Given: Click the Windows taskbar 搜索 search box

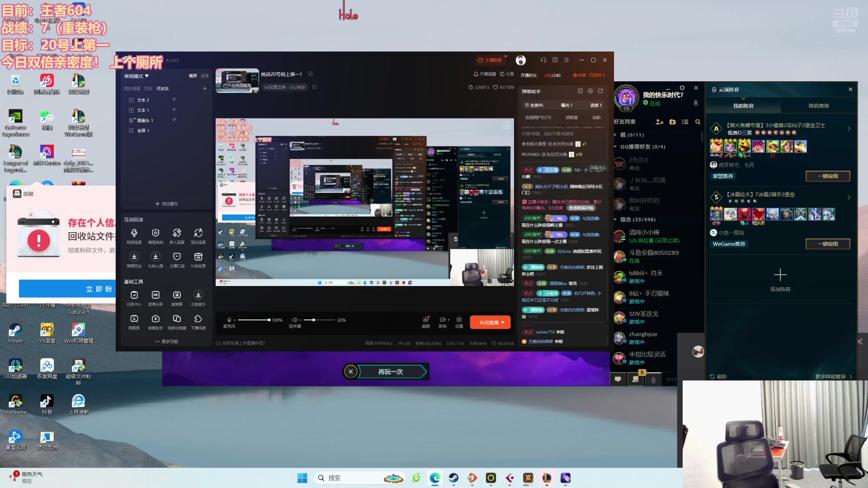Looking at the screenshot, I should (359, 478).
